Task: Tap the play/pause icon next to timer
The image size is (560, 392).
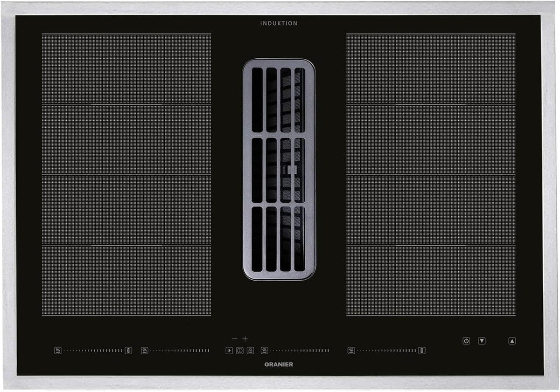Action: [229, 351]
